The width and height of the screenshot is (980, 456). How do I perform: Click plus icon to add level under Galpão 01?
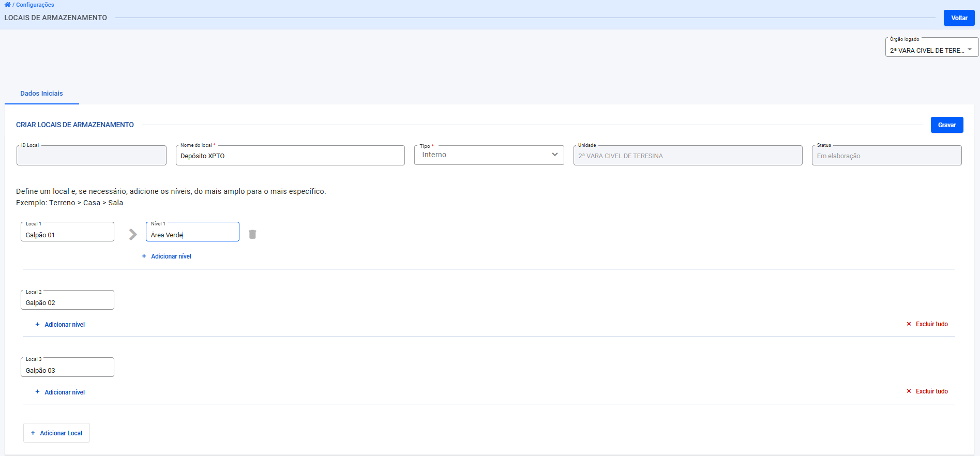[x=144, y=256]
